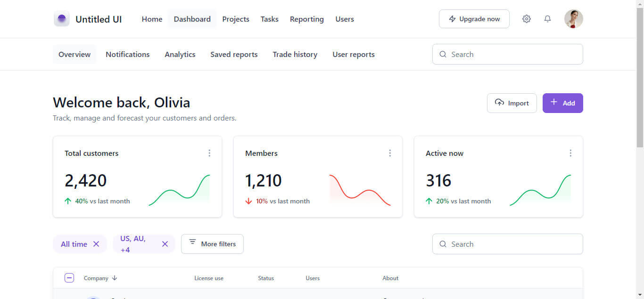Open Total customers card options menu
644x299 pixels.
click(x=209, y=153)
